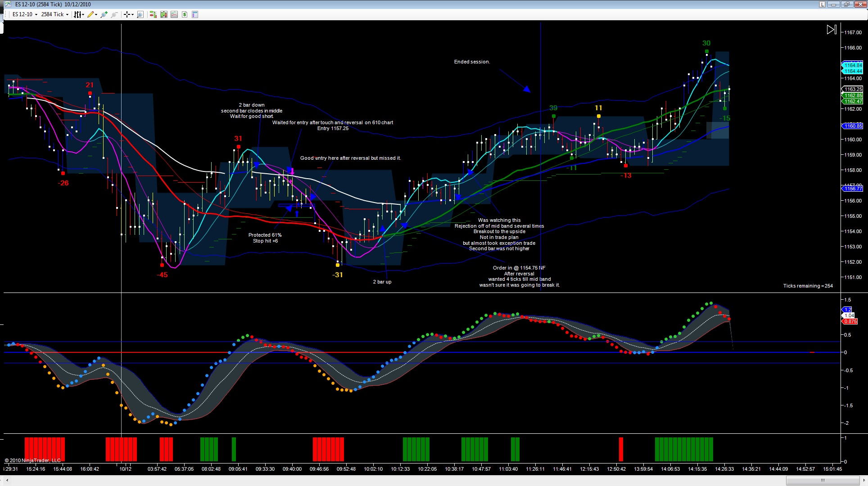Select the '2 bar down' annotation text
This screenshot has height=486, width=868.
coord(252,105)
